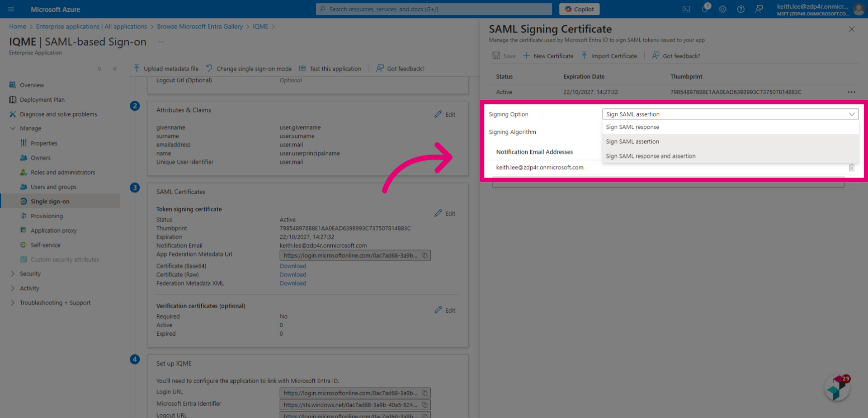This screenshot has height=418, width=868.
Task: Open Users and groups
Action: coord(53,187)
